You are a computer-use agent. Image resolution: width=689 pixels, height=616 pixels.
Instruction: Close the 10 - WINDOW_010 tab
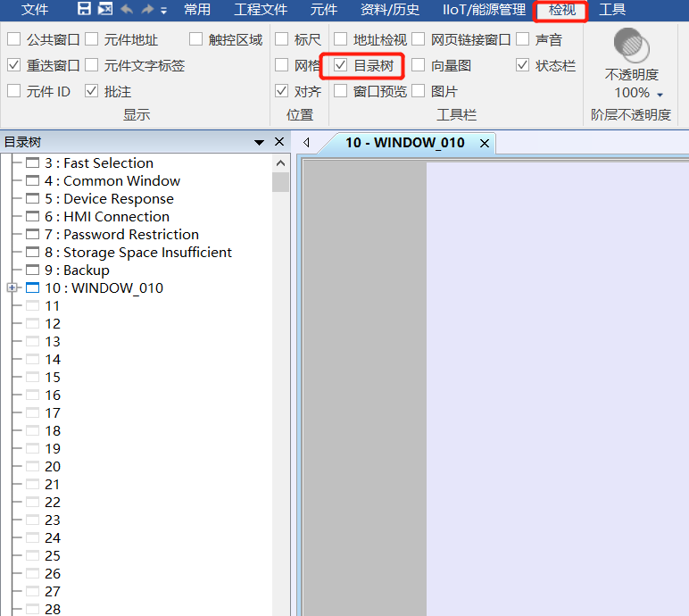point(485,143)
